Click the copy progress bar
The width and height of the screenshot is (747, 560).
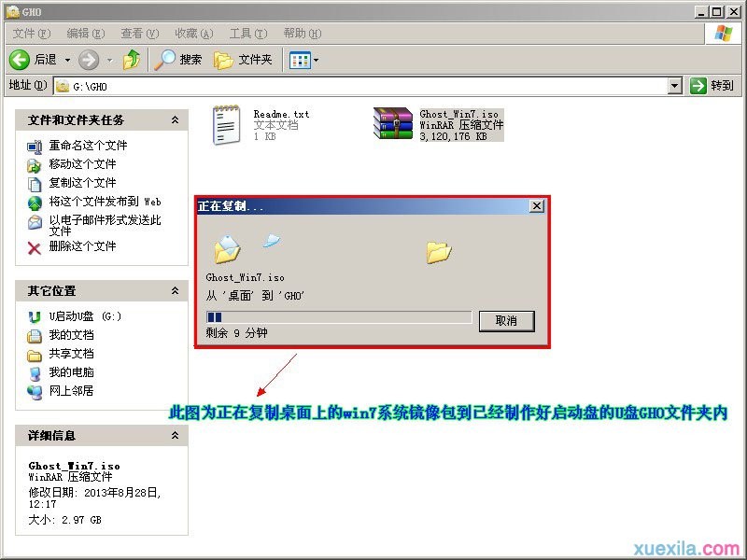[336, 317]
